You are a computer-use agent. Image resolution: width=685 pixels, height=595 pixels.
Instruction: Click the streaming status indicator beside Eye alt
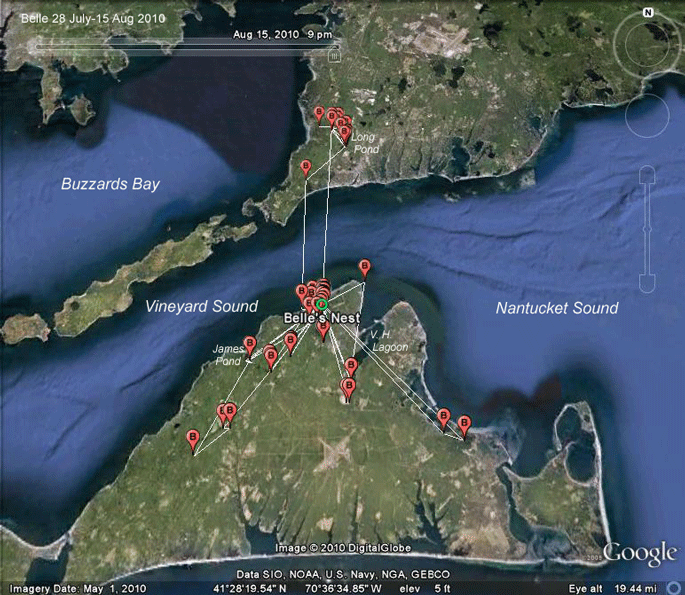point(674,588)
